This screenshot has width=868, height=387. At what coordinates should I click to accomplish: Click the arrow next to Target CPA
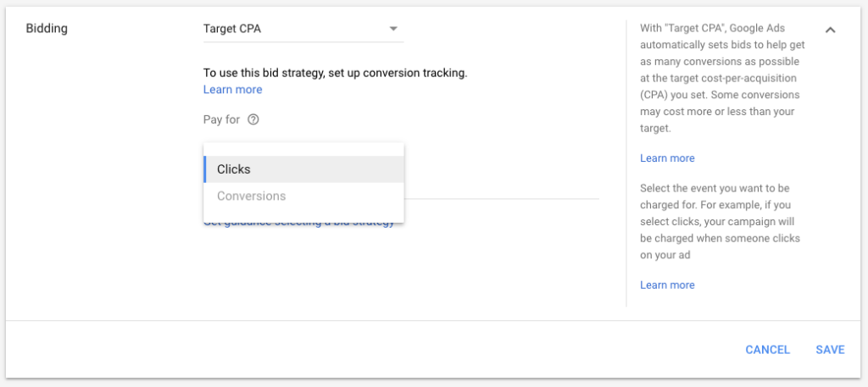coord(393,29)
